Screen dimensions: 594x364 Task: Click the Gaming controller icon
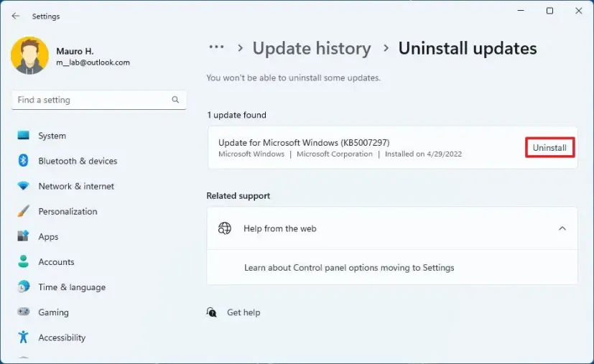coord(23,312)
